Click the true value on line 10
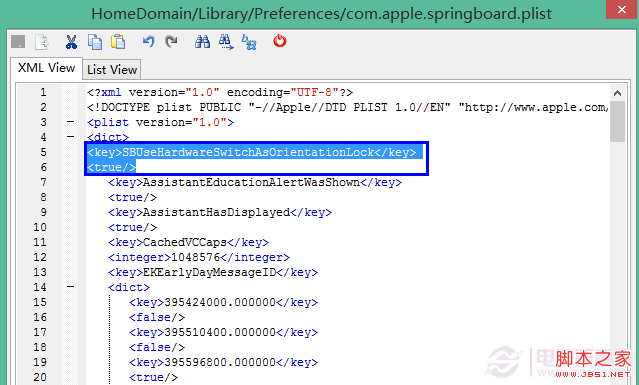The width and height of the screenshot is (639, 385). coord(132,227)
